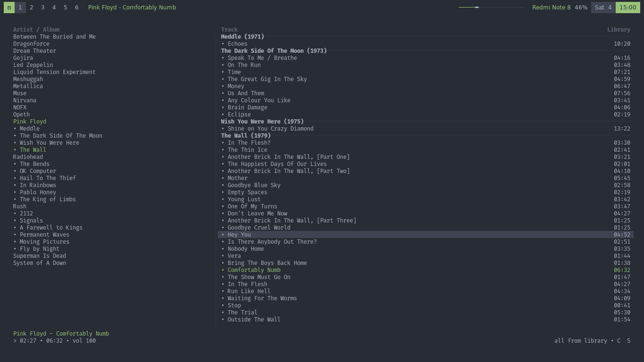Screen dimensions: 644x362
Task: Select artist Between The Buried and Me
Action: [54, 36]
